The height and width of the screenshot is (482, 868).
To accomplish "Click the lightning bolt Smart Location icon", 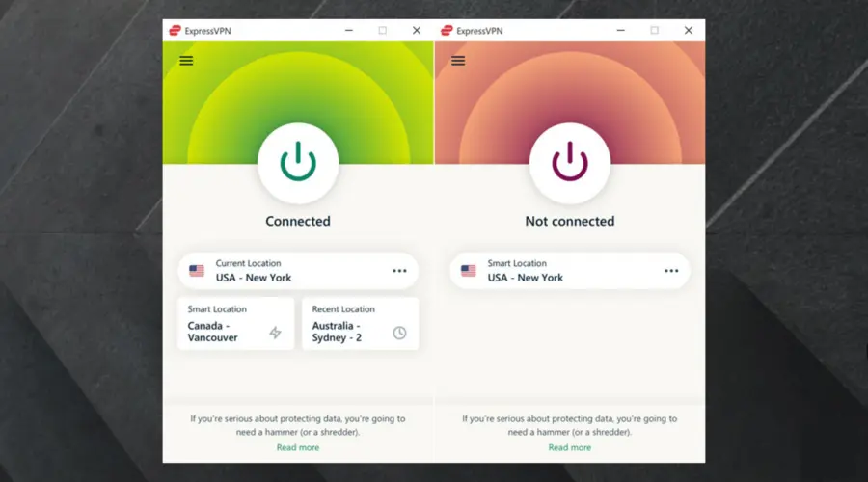I will coord(275,333).
